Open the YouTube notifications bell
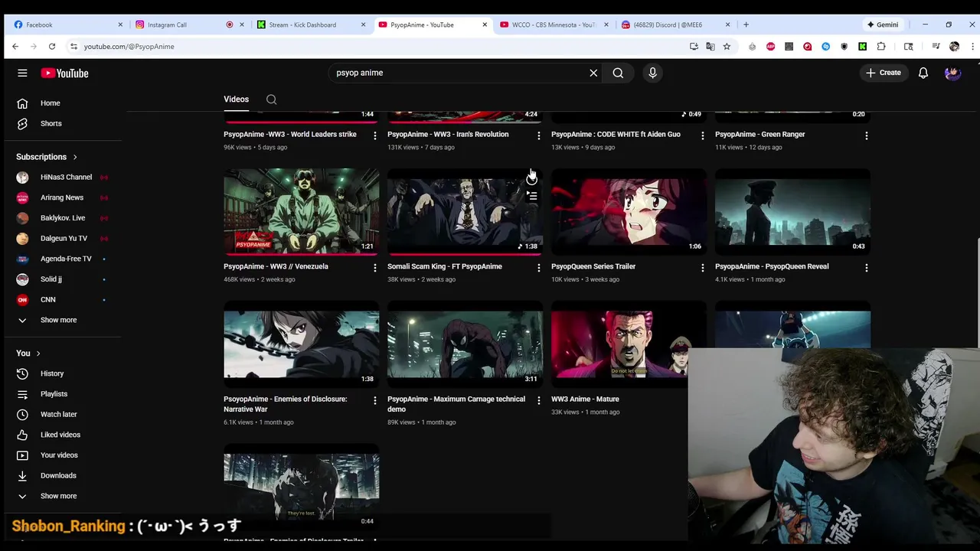The height and width of the screenshot is (551, 980). tap(923, 73)
